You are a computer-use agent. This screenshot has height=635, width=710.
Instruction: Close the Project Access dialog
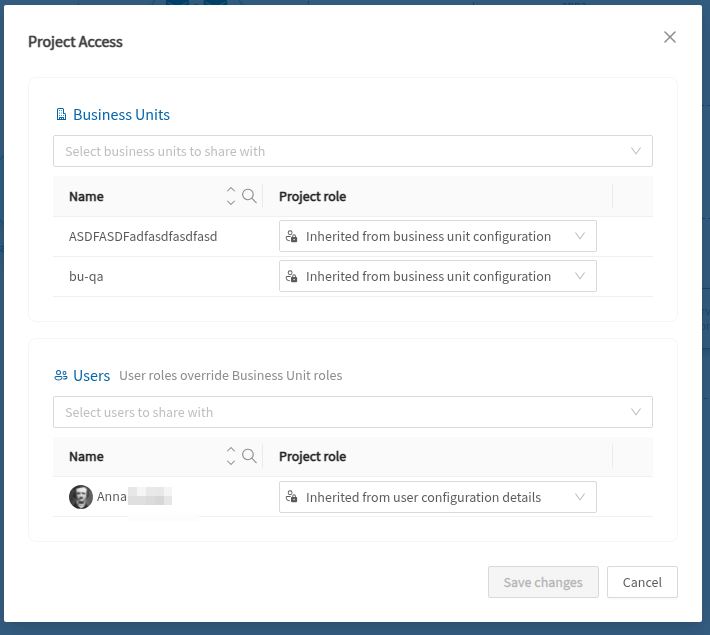point(670,37)
